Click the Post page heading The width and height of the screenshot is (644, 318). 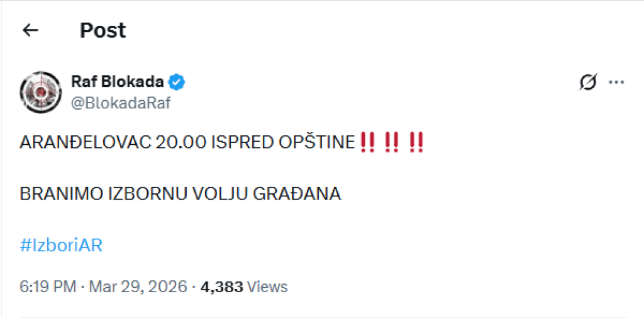tap(103, 30)
